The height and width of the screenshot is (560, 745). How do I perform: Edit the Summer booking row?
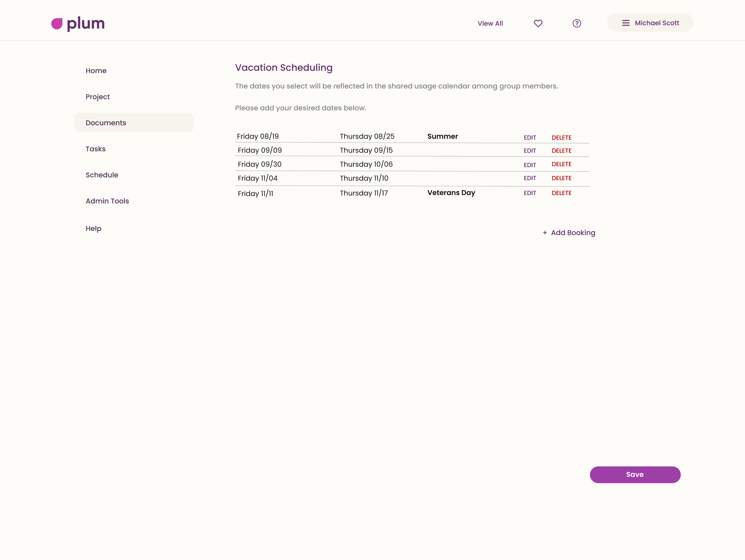coord(530,138)
